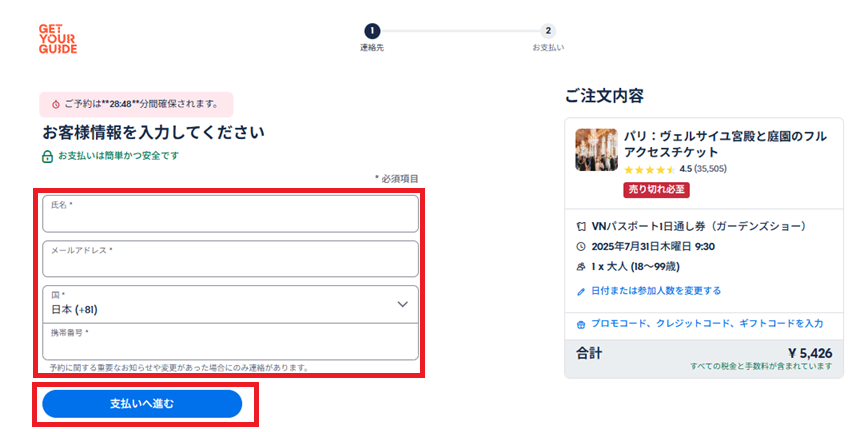Open the 国 country code dropdown
Screen dimensions: 865x432
click(231, 304)
